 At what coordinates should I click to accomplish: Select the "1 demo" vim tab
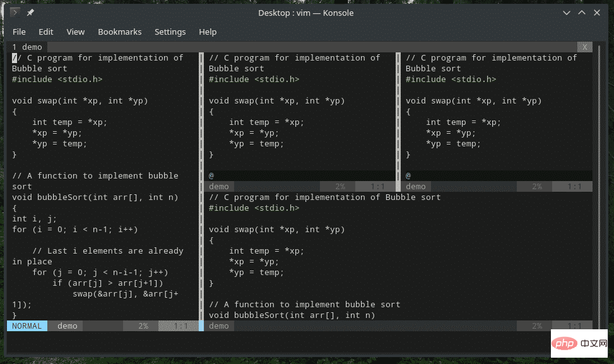[x=27, y=47]
